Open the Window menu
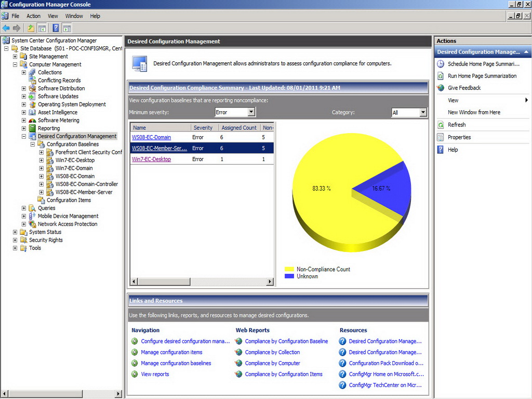 tap(74, 16)
